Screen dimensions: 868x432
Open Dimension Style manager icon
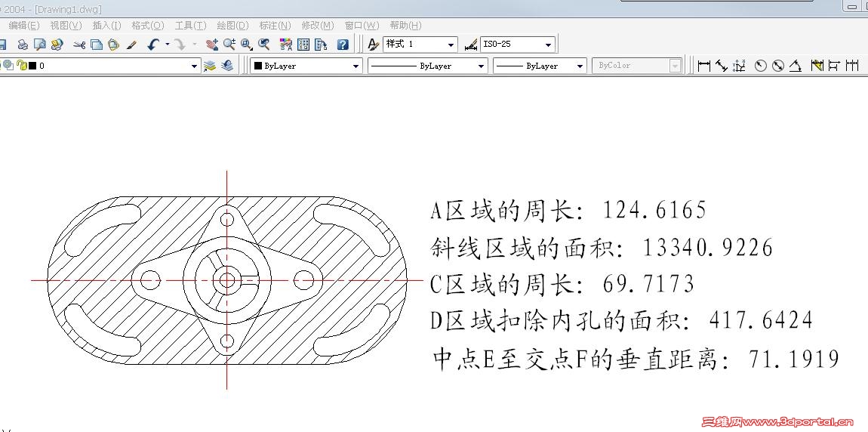point(471,45)
